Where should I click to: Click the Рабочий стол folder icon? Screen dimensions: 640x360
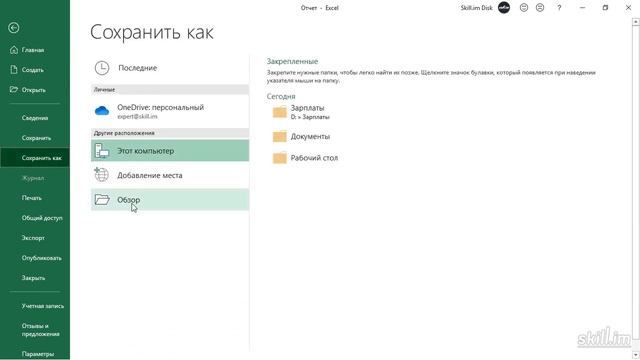click(x=280, y=158)
